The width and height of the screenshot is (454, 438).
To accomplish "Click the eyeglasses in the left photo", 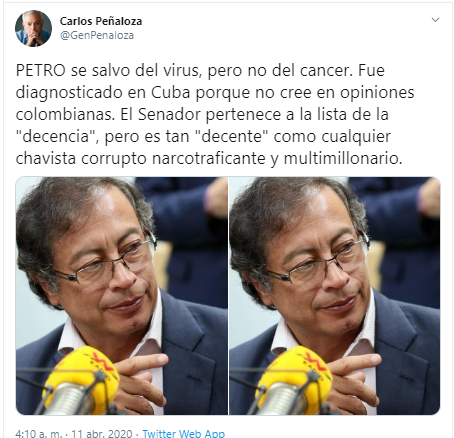I will pyautogui.click(x=107, y=260).
